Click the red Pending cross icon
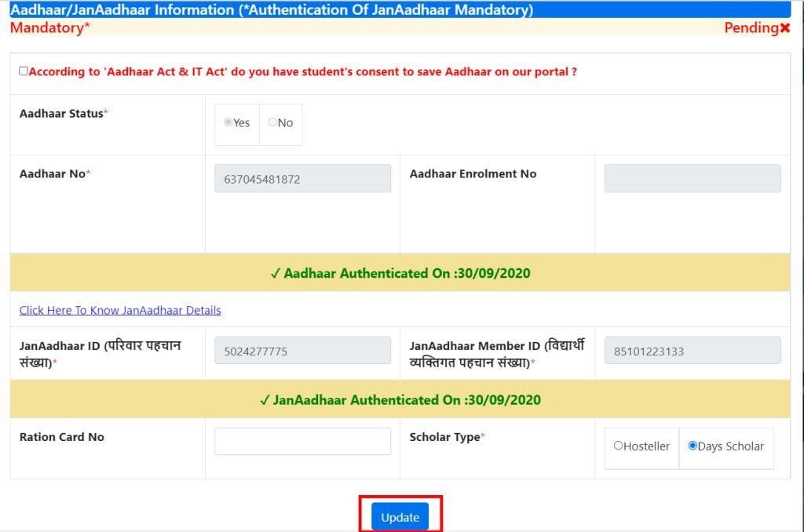The width and height of the screenshot is (804, 532). pyautogui.click(x=786, y=27)
